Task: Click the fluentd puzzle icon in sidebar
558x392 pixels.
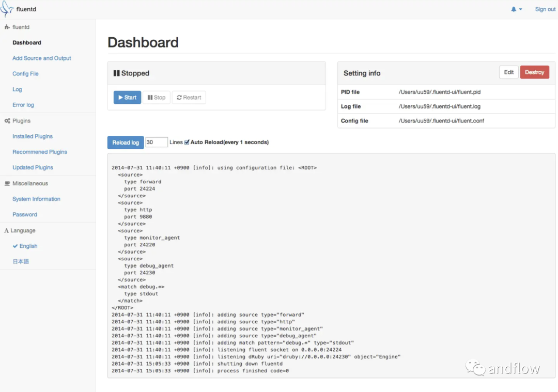Action: point(7,27)
